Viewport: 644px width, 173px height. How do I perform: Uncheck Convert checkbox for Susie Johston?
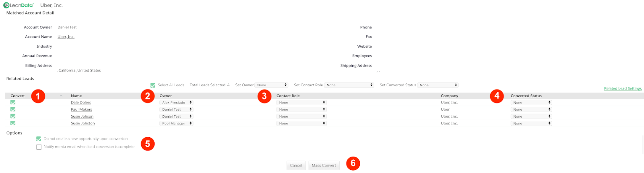click(13, 123)
